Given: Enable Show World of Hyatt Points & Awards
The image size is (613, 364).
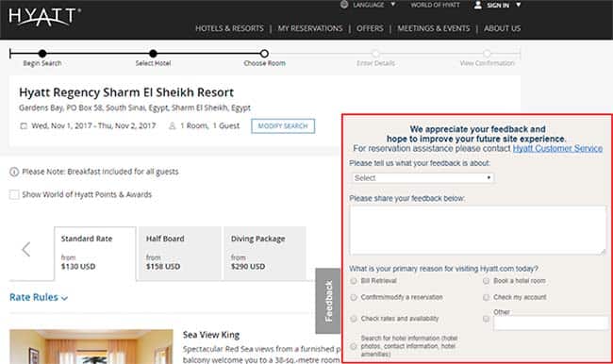Looking at the screenshot, I should click(x=14, y=194).
